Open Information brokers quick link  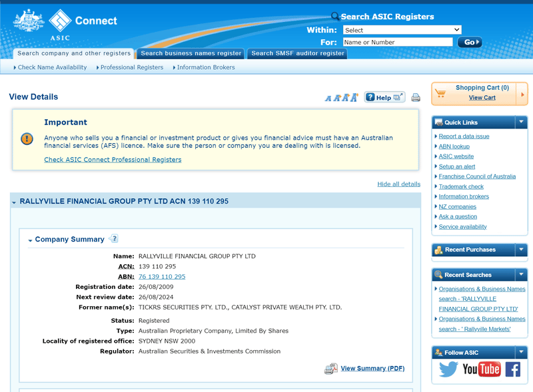pos(464,196)
